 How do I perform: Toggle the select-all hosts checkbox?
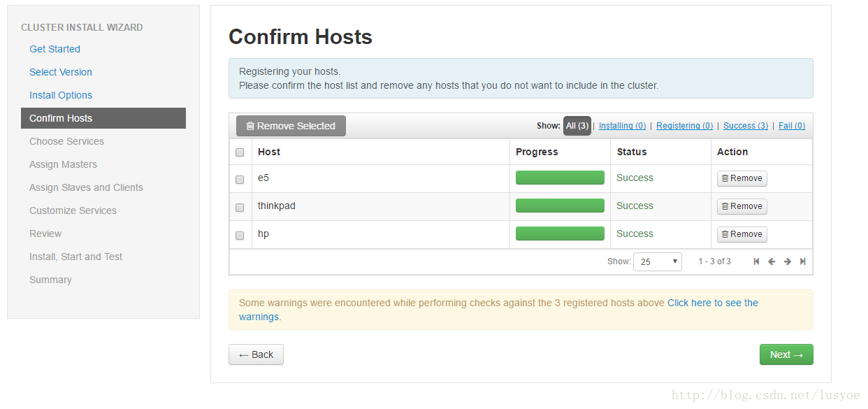pyautogui.click(x=240, y=152)
